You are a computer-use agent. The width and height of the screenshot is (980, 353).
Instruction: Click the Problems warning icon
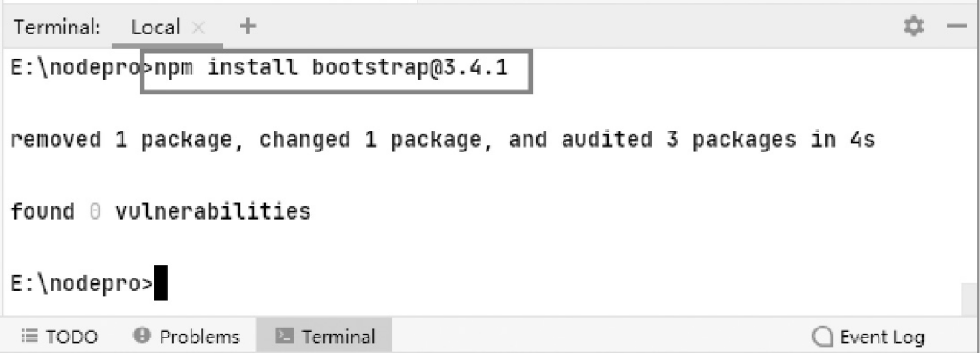[x=141, y=335]
